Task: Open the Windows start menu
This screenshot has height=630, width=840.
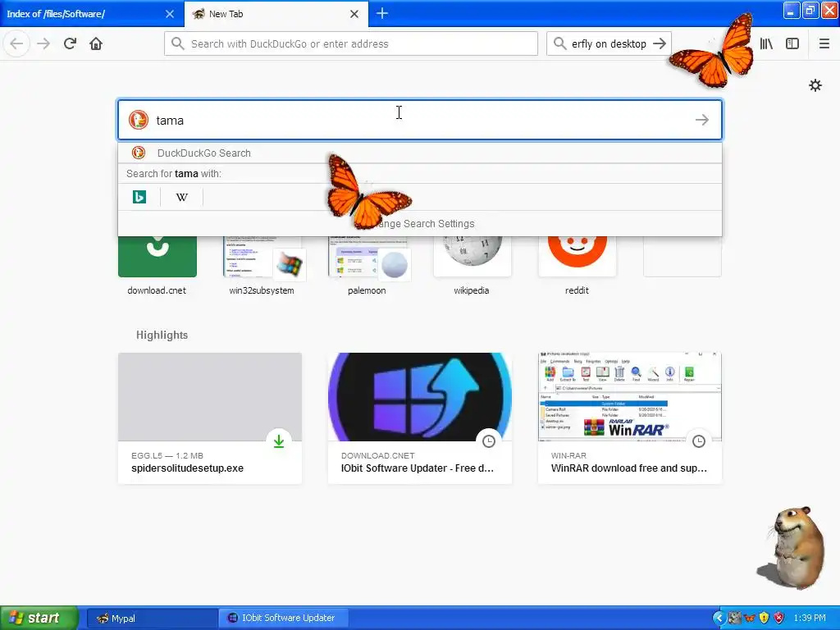Action: 39,619
